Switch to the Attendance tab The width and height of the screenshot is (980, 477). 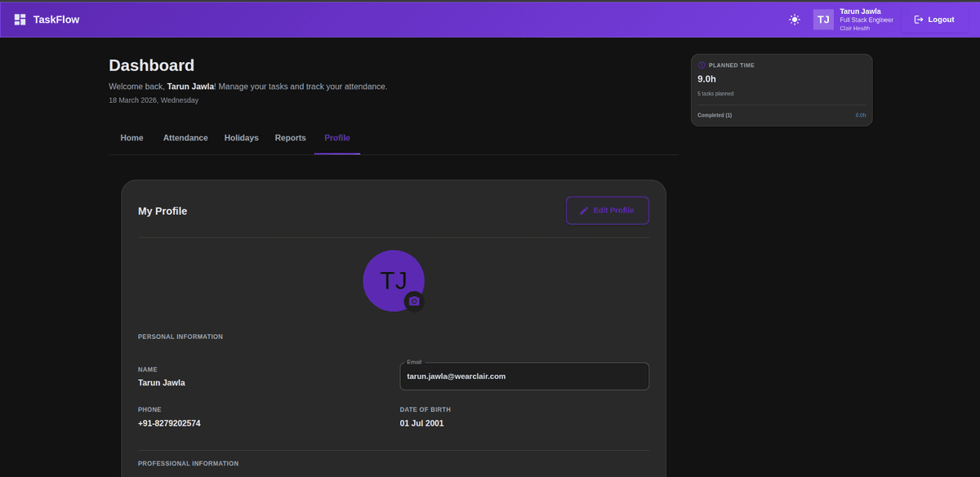(185, 137)
